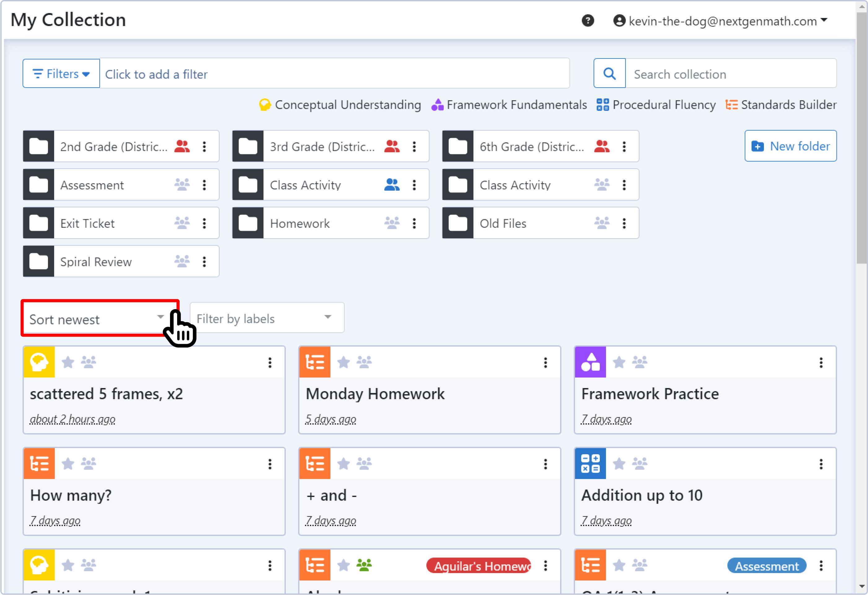868x595 pixels.
Task: Open the three-dot menu on Monday Homework card
Action: [546, 363]
